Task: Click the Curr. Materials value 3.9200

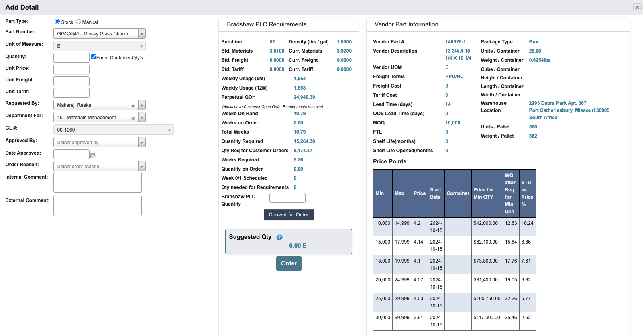Action: click(344, 51)
